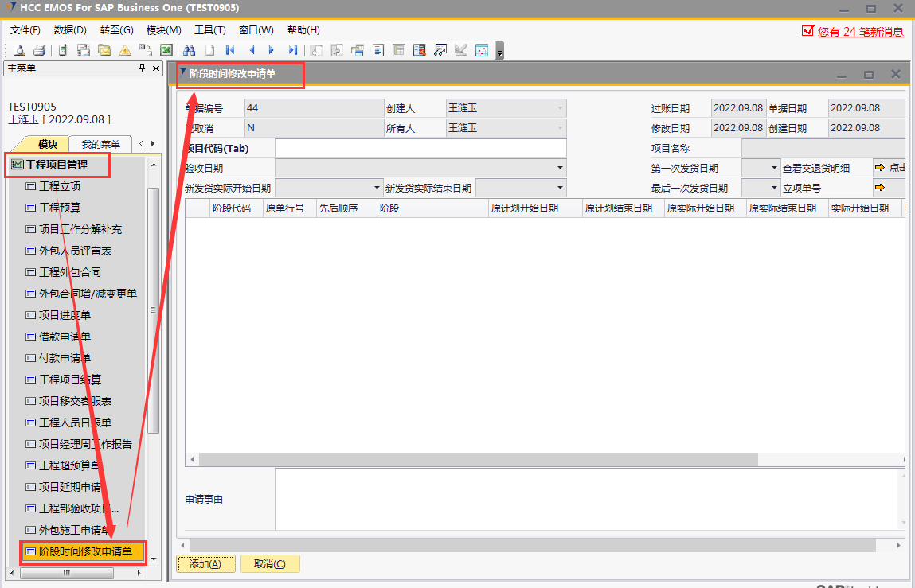
Task: Click the grid's horizontal scrollbar
Action: pyautogui.click(x=478, y=459)
